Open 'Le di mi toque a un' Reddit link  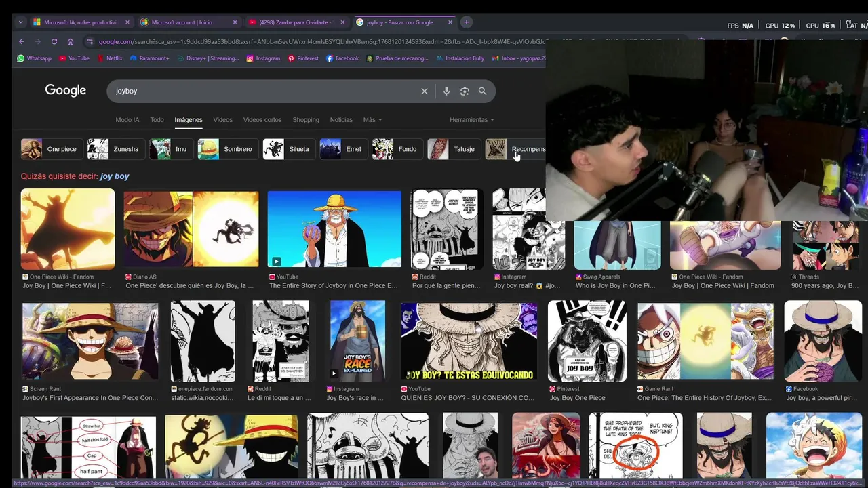coord(279,398)
